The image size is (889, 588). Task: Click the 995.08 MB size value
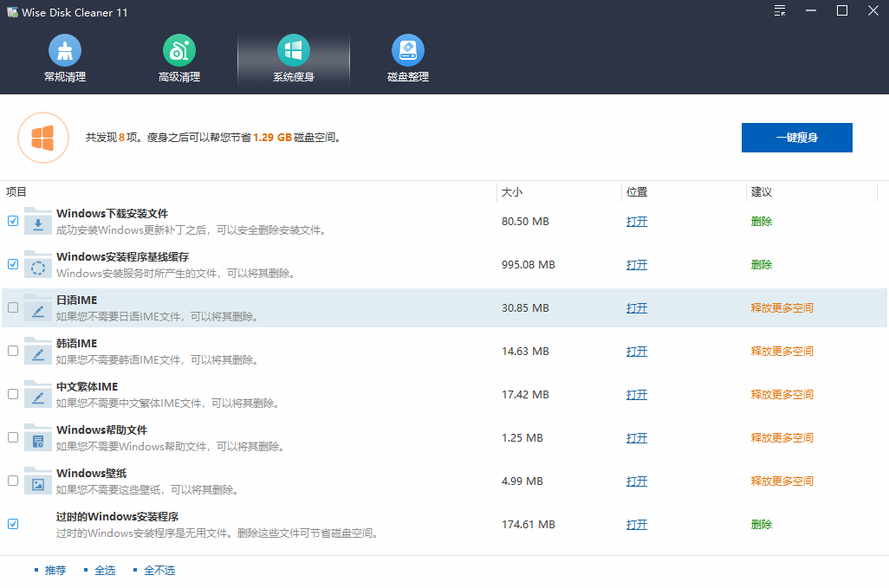[x=529, y=264]
